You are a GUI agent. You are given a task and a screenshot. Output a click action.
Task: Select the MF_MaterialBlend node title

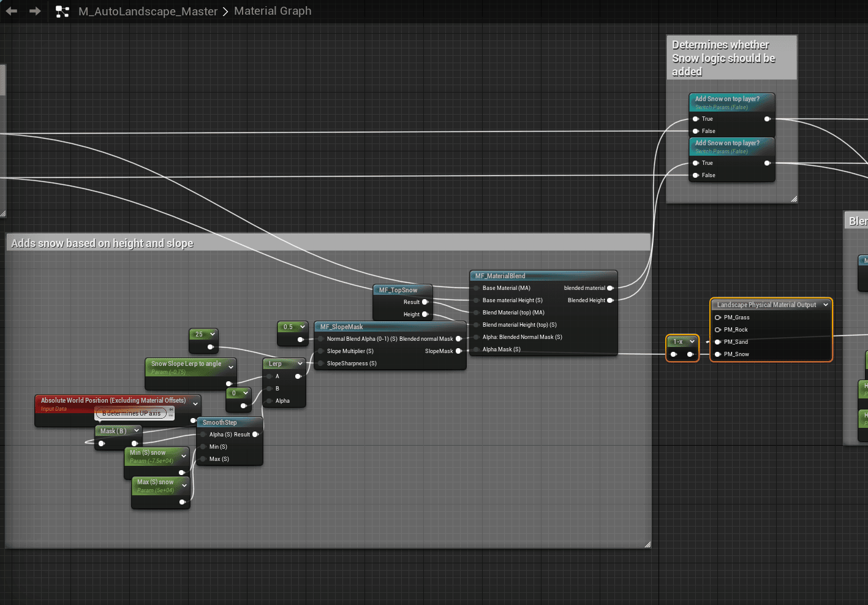500,276
